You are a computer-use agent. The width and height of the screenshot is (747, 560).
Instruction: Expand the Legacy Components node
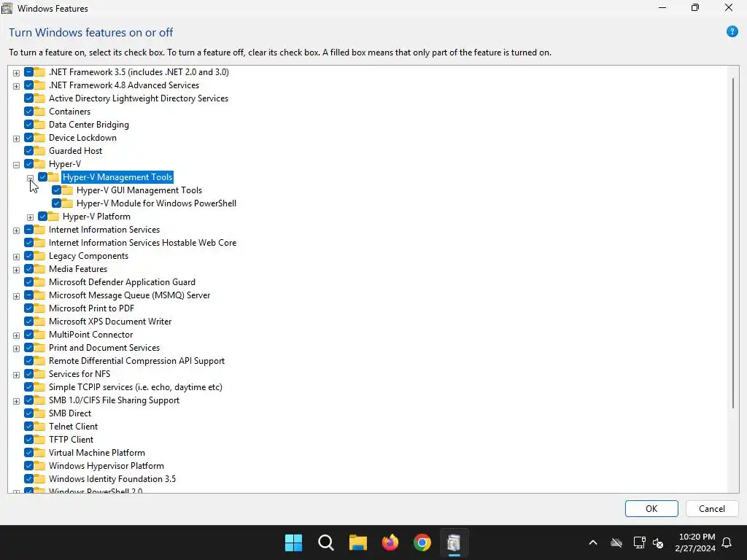click(16, 257)
